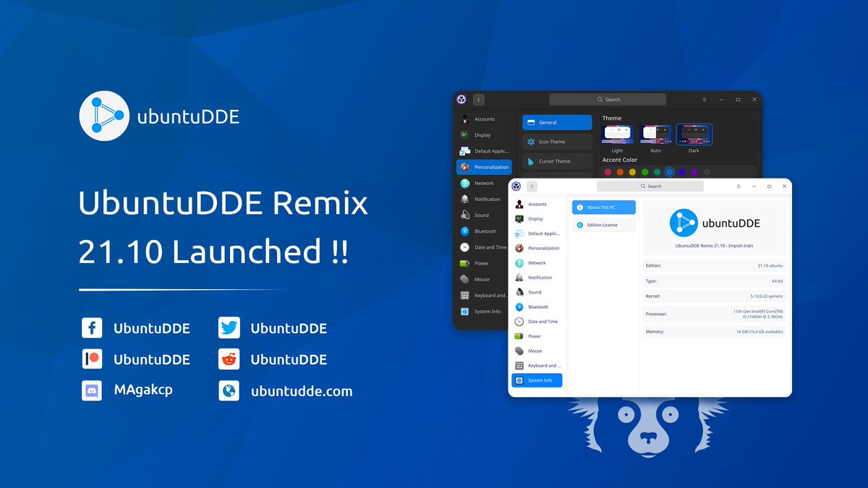Screen dimensions: 868x488
Task: Open Bluetooth in the dark settings window
Action: pyautogui.click(x=483, y=231)
